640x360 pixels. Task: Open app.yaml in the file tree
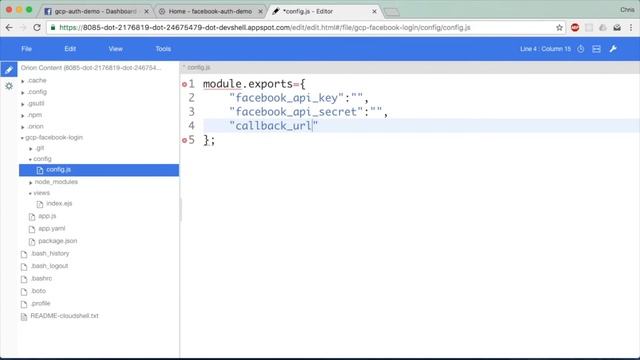coord(51,229)
